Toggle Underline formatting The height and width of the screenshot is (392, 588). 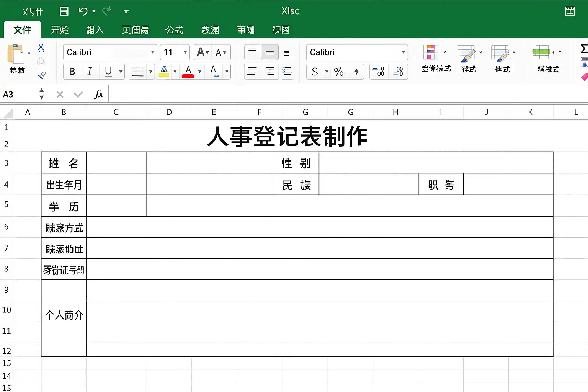click(108, 72)
